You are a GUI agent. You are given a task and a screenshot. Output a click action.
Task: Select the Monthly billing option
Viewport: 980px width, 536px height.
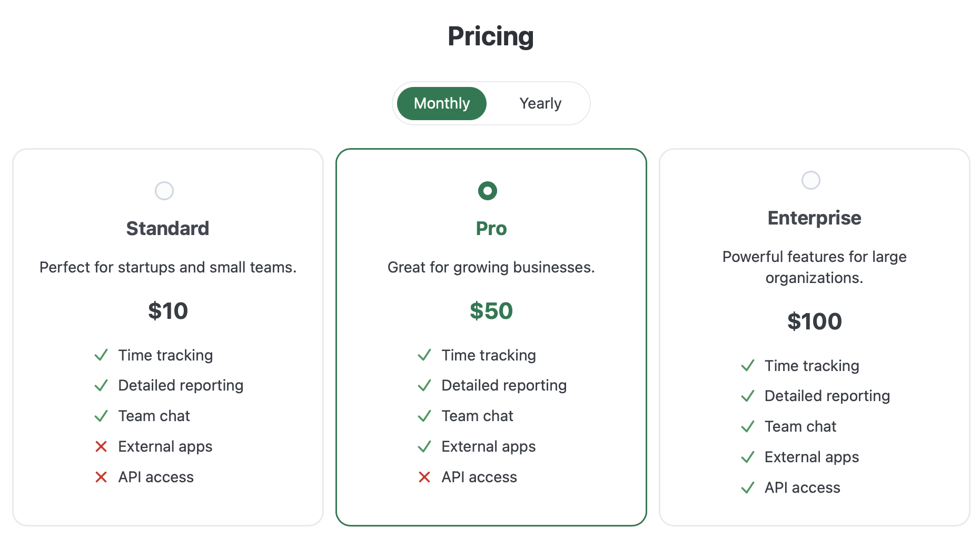(x=441, y=103)
